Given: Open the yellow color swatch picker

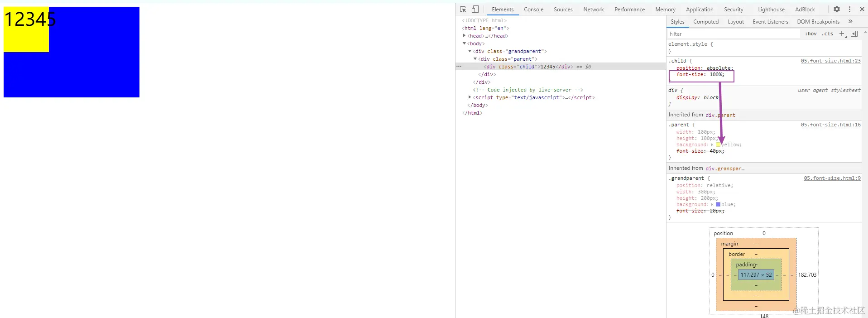Looking at the screenshot, I should [x=718, y=145].
